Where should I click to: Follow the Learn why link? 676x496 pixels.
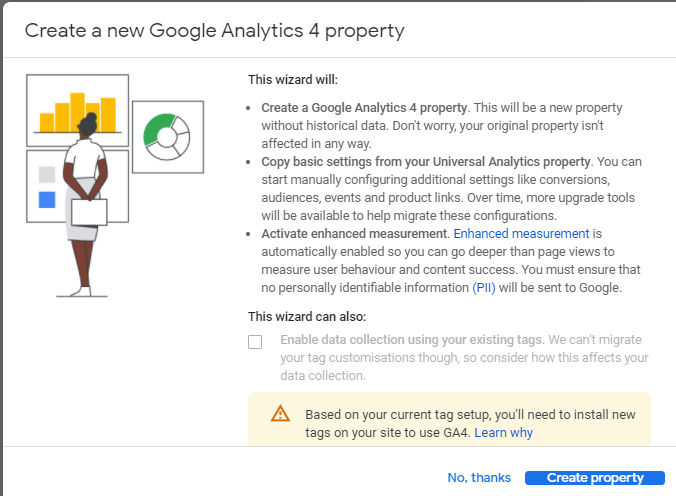[504, 432]
